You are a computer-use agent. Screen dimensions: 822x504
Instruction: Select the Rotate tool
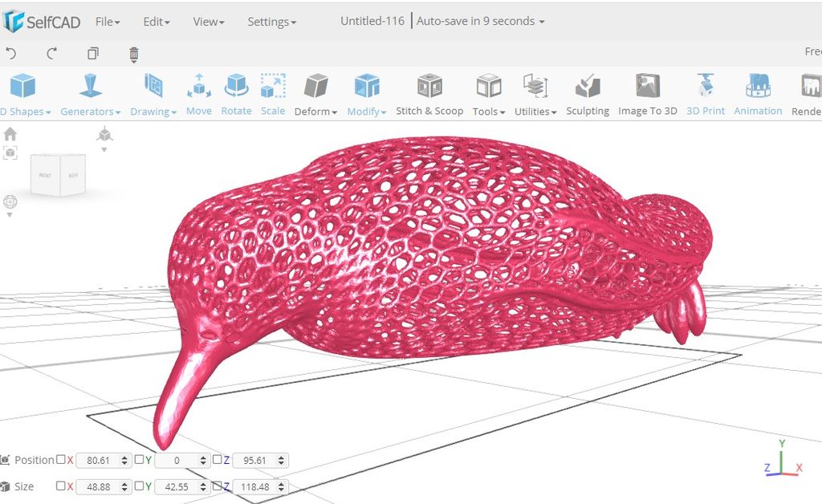[x=236, y=92]
